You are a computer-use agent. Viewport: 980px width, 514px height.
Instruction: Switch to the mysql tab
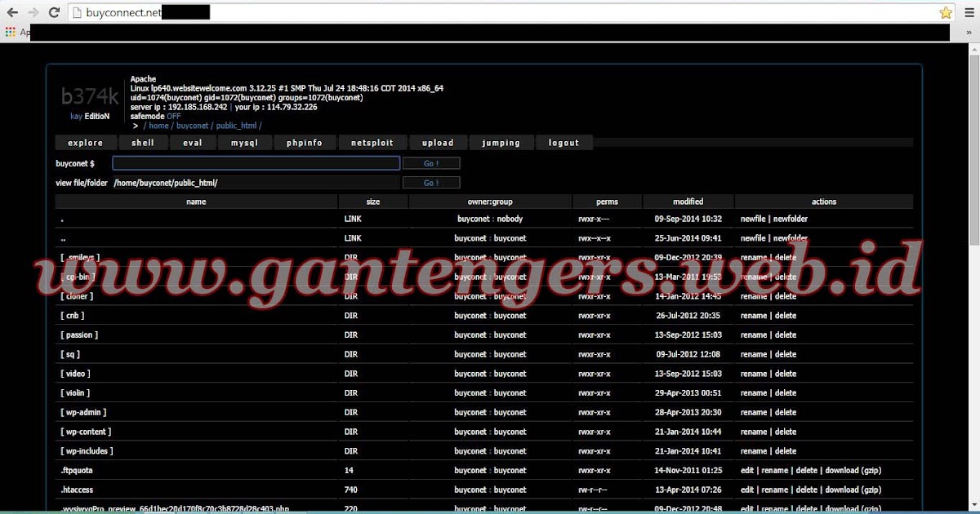point(244,142)
